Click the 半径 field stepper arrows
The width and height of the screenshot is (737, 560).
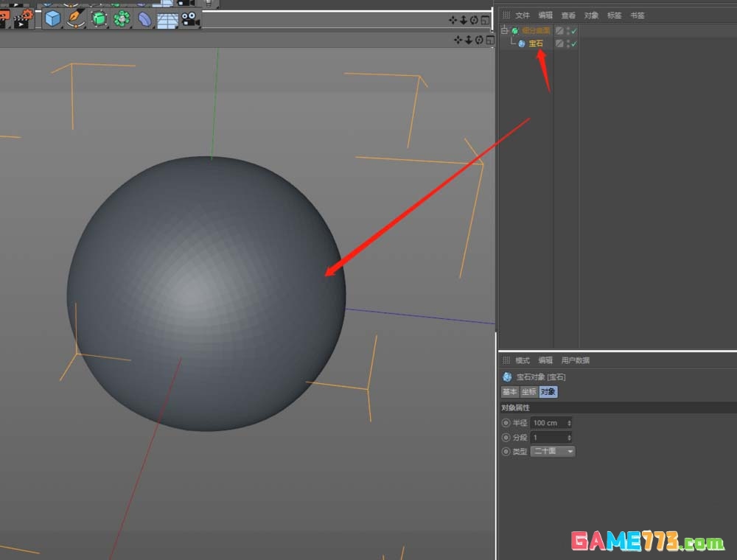(x=570, y=423)
